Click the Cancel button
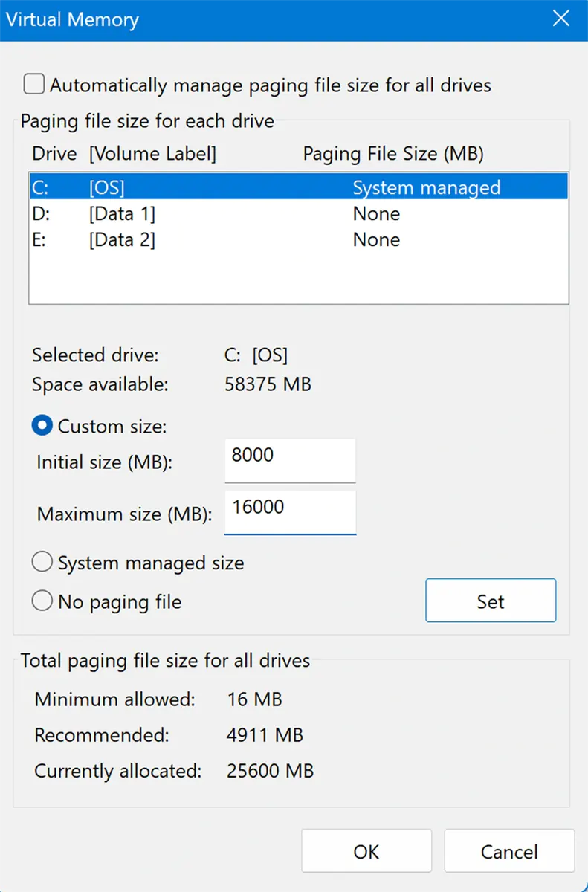Screen dimensions: 588x892 coord(508,851)
